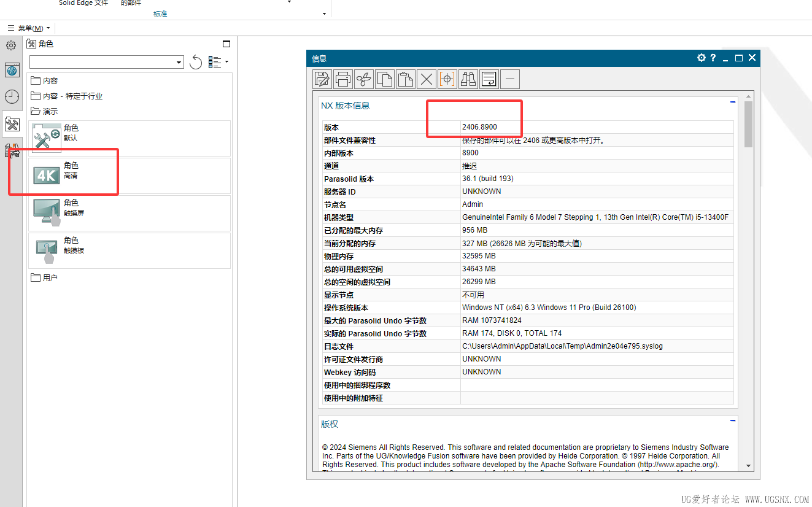
Task: Click the 许可证文件发行商 value UNKNOWN
Action: click(481, 359)
